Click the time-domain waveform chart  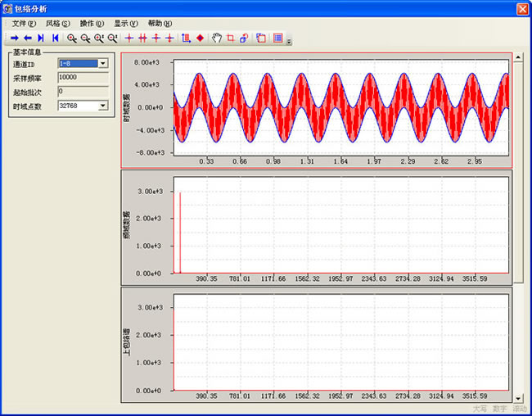[x=341, y=106]
